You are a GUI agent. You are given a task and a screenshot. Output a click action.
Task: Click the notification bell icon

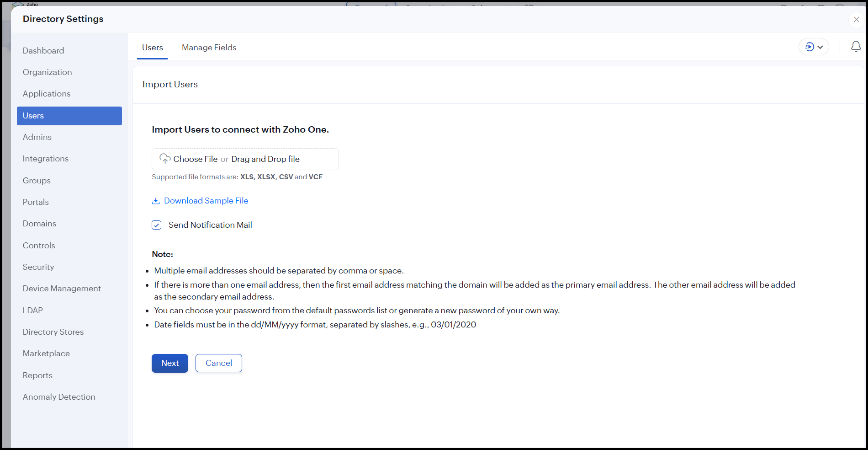[856, 47]
